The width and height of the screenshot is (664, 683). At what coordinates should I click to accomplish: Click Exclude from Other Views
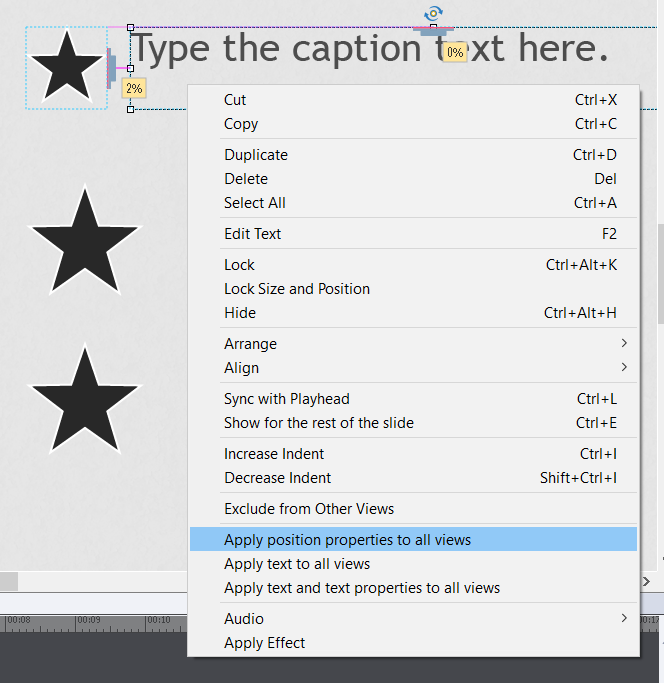tap(309, 509)
